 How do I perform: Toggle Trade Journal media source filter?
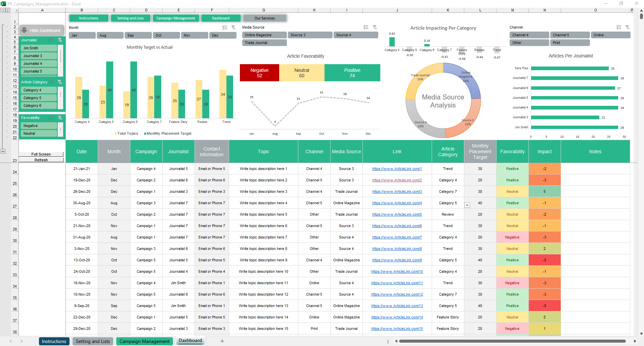click(264, 43)
